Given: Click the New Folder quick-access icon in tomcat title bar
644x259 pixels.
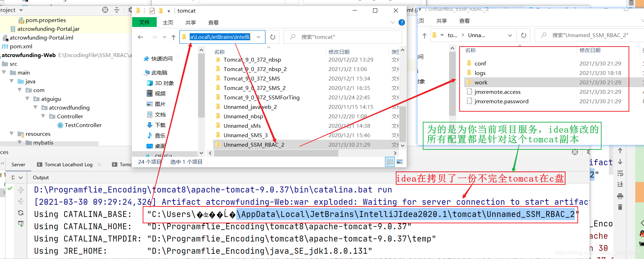Looking at the screenshot, I should pos(161,11).
